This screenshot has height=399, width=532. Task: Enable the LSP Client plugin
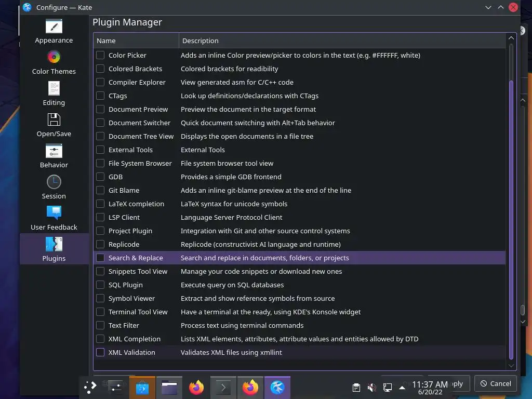100,217
